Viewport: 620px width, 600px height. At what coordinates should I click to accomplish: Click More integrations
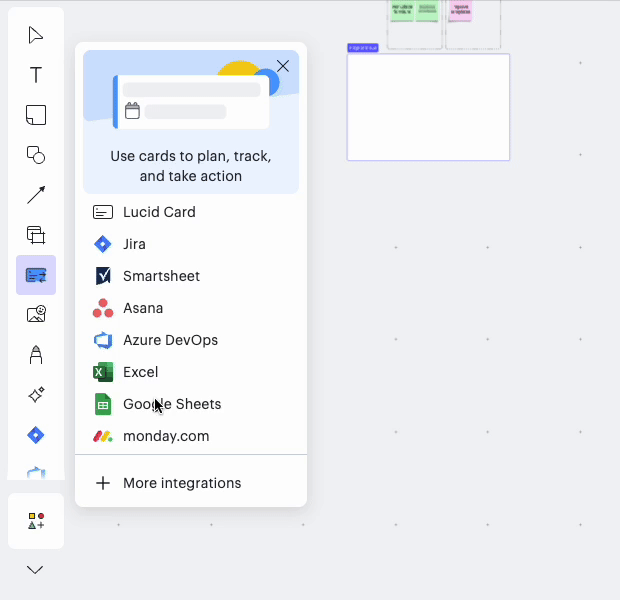click(191, 483)
